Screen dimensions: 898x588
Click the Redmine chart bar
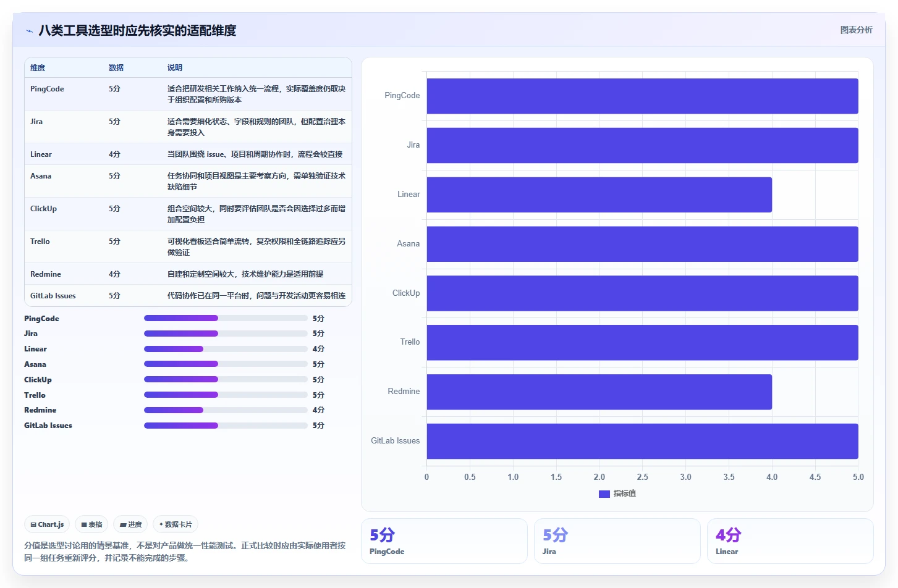(x=599, y=392)
